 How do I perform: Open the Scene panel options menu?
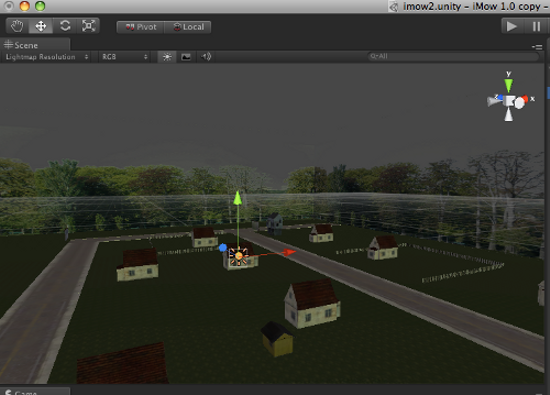pyautogui.click(x=537, y=46)
